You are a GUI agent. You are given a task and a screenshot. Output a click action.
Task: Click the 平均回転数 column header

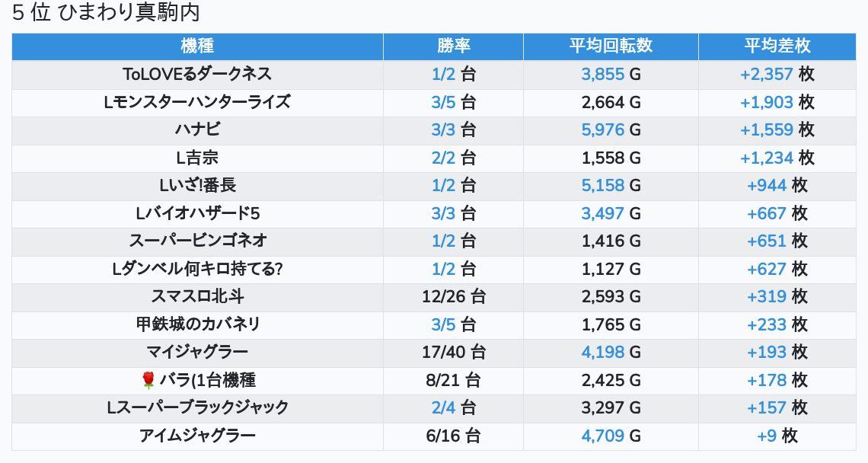[x=611, y=46]
